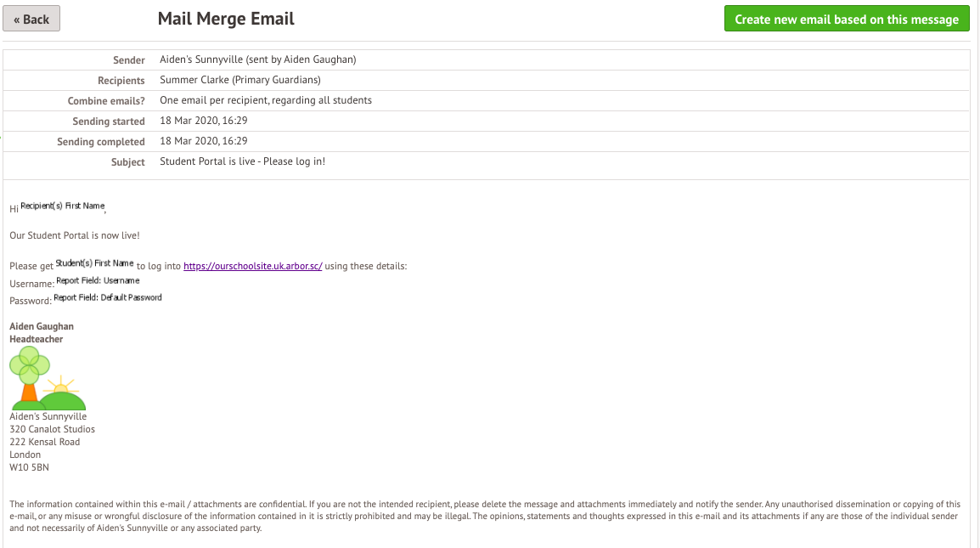Viewport: 980px width, 548px height.
Task: Select the Subject line text
Action: tap(242, 161)
